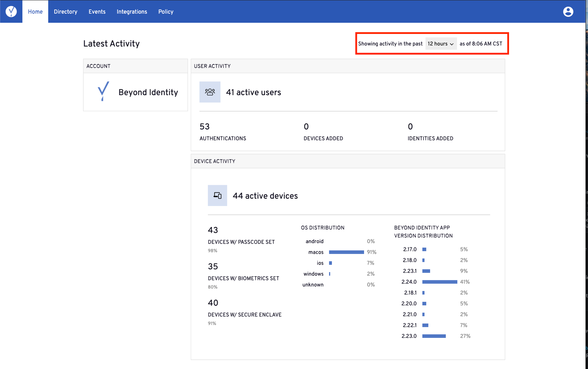Click the 41 active users heading
This screenshot has width=588, height=369.
[x=253, y=92]
